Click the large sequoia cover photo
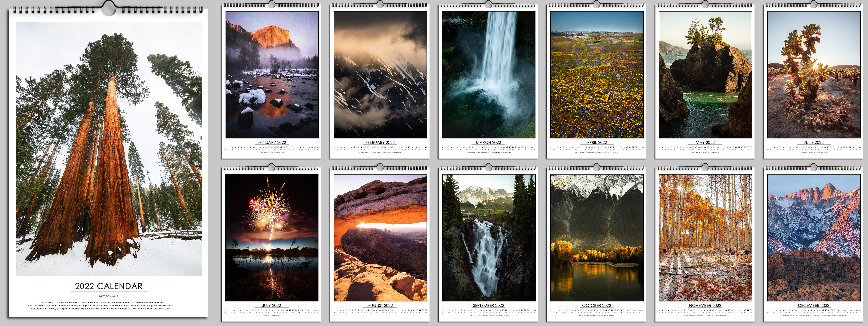This screenshot has height=326, width=868. 109,149
